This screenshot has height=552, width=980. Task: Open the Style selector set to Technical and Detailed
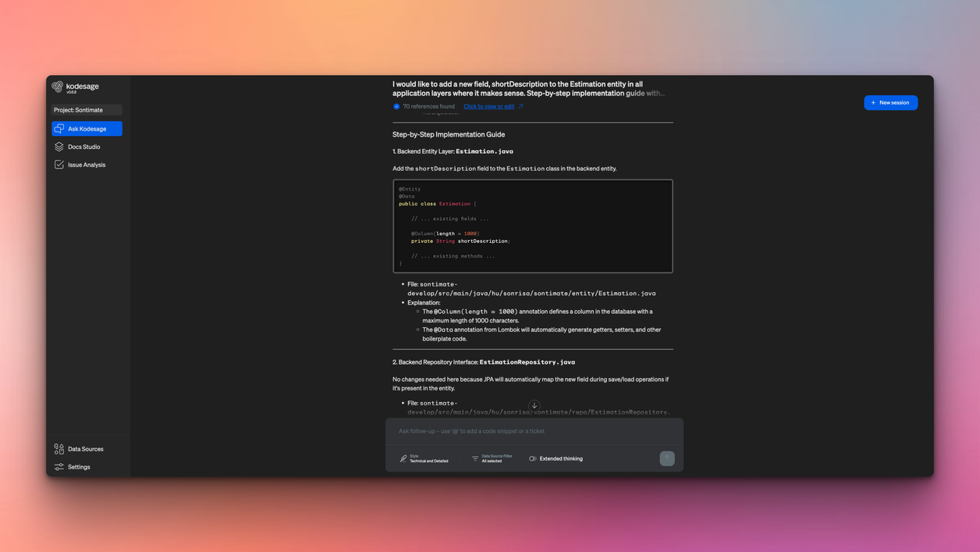coord(424,459)
